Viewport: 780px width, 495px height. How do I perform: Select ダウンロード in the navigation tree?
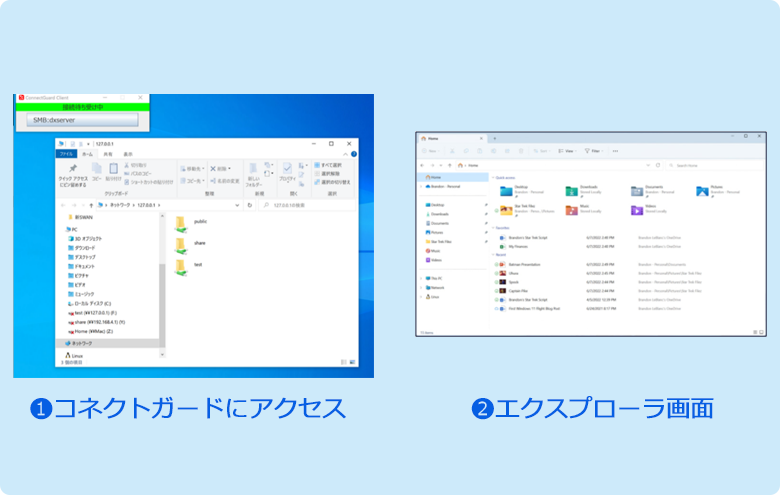[81, 248]
